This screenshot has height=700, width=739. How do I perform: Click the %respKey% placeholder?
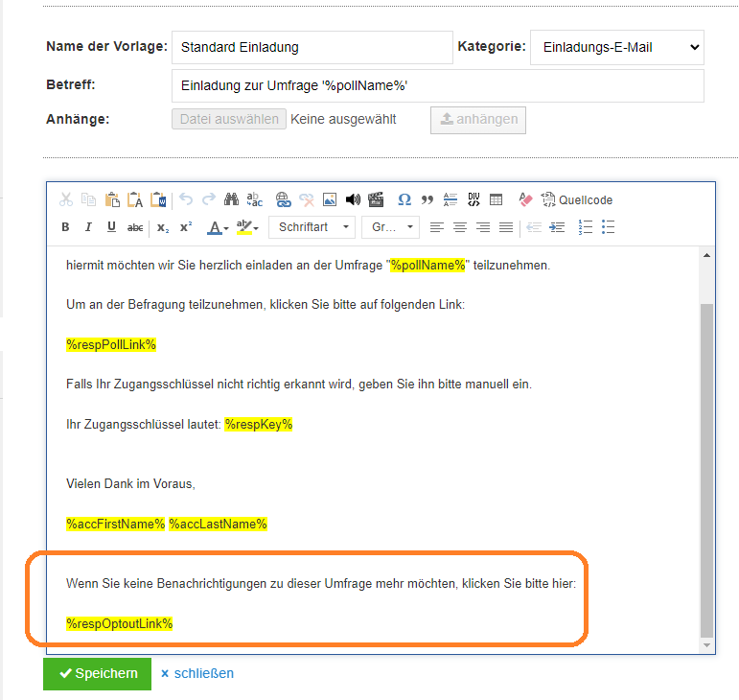258,424
